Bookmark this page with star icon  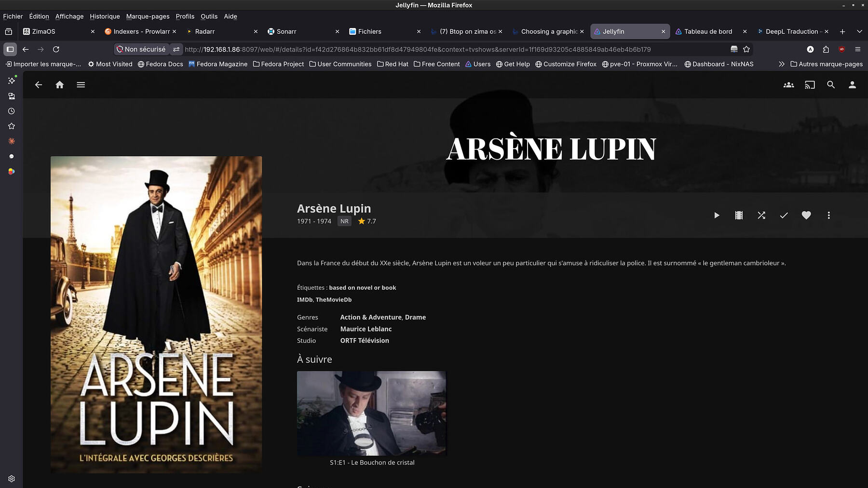[x=746, y=49]
